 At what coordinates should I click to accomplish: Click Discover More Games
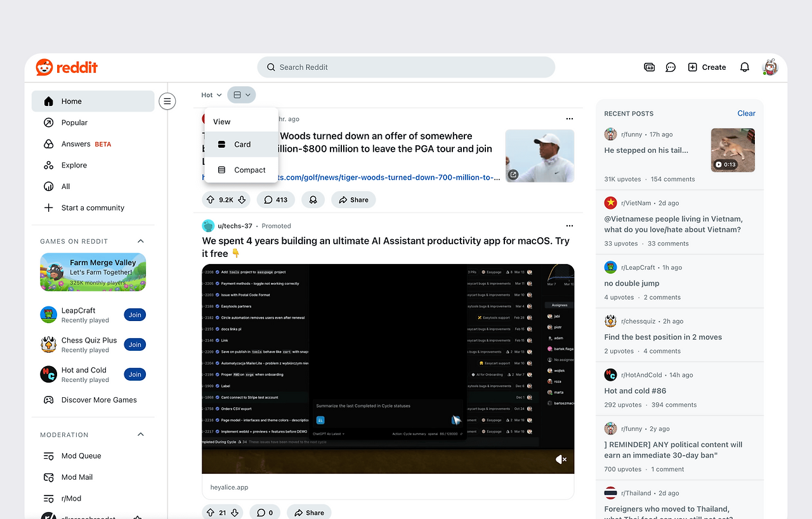[x=93, y=400]
